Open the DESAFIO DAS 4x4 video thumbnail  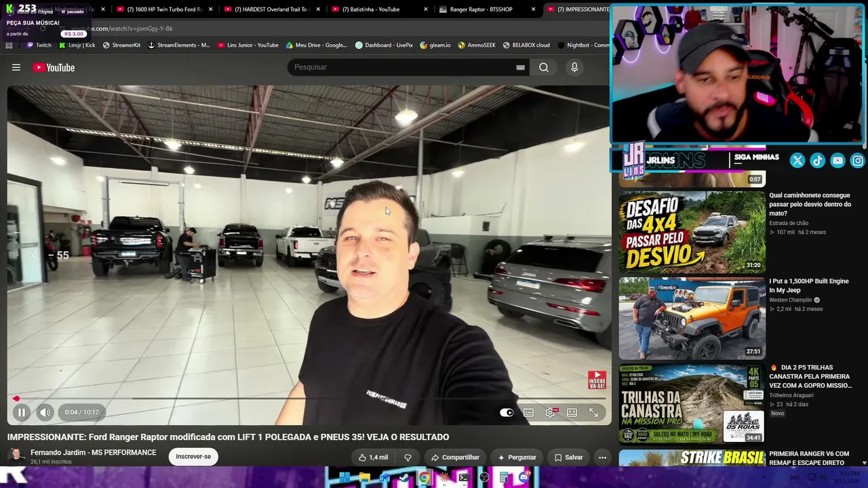692,232
